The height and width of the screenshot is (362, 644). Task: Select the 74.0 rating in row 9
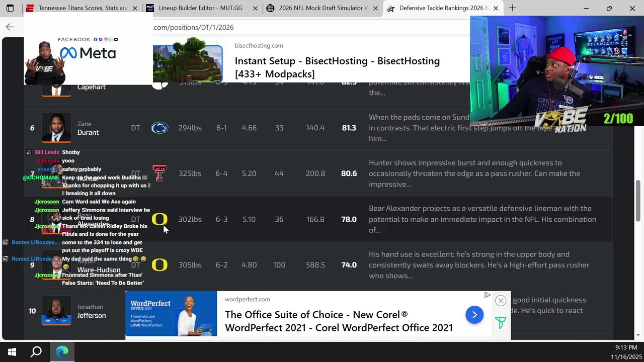(349, 265)
